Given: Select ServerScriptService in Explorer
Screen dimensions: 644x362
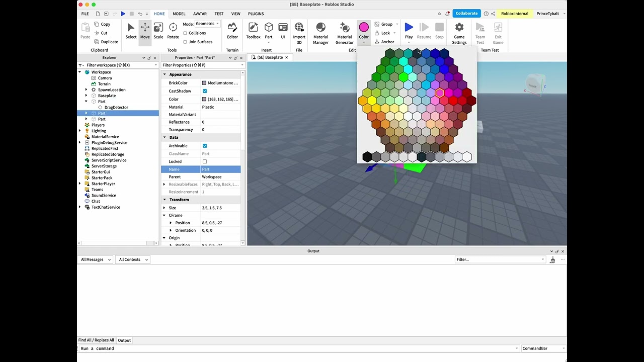Looking at the screenshot, I should pos(109,160).
